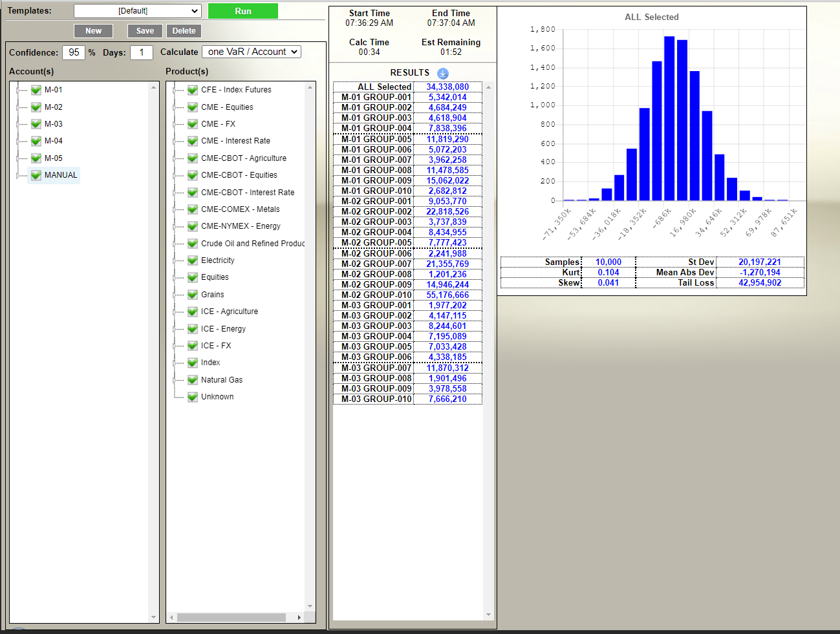Click the products list horizontal scrollbar
Image resolution: width=840 pixels, height=634 pixels.
tap(232, 617)
